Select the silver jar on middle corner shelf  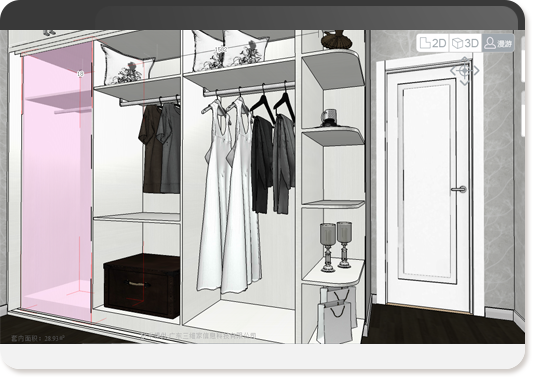click(x=329, y=117)
